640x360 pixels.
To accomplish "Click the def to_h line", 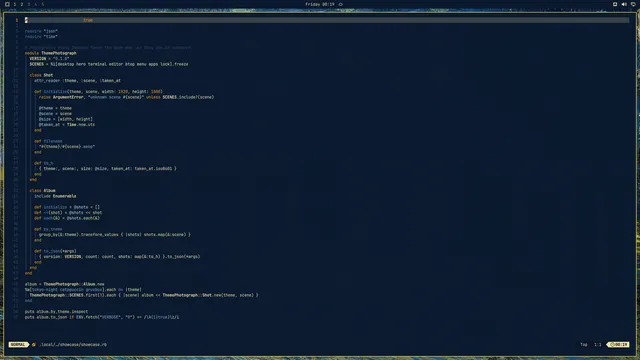I will 44,163.
